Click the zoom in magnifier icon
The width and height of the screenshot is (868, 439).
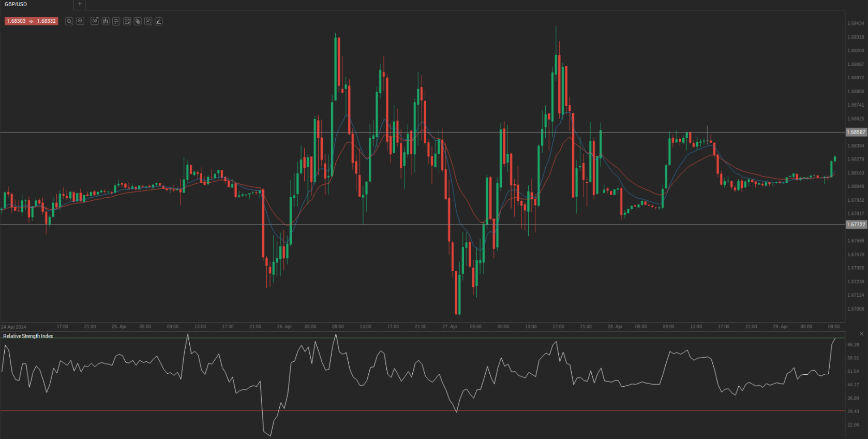(80, 21)
